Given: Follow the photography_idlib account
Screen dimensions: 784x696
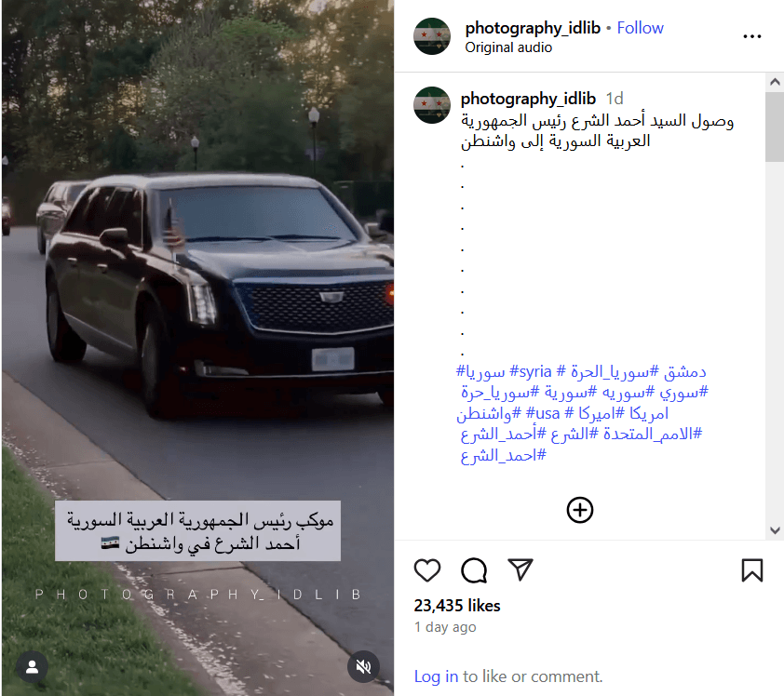Looking at the screenshot, I should [640, 28].
